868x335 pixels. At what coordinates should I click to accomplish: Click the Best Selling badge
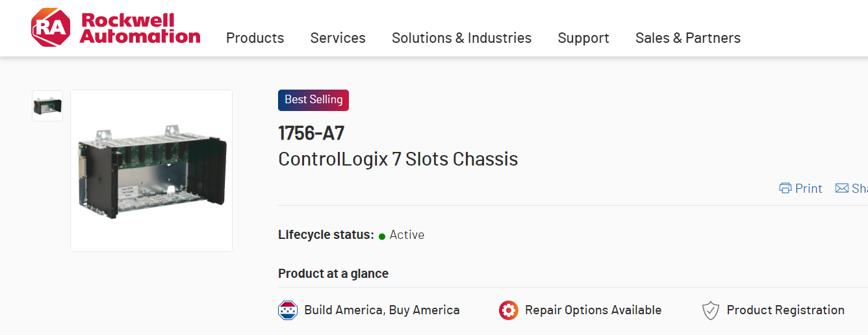pyautogui.click(x=313, y=100)
